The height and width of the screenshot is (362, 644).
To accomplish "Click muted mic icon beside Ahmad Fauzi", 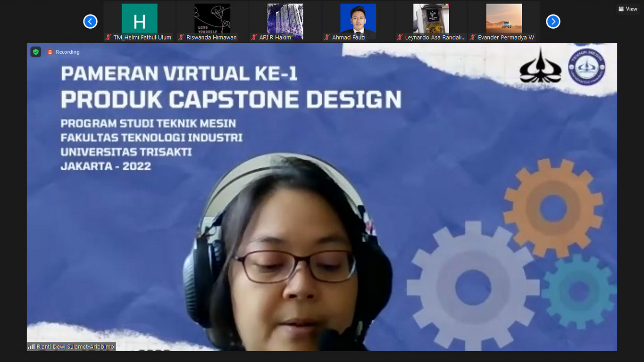I will (327, 37).
